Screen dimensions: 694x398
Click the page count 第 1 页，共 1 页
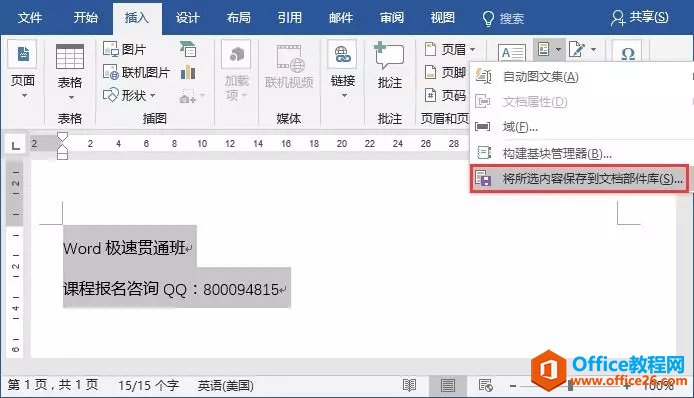[x=53, y=385]
